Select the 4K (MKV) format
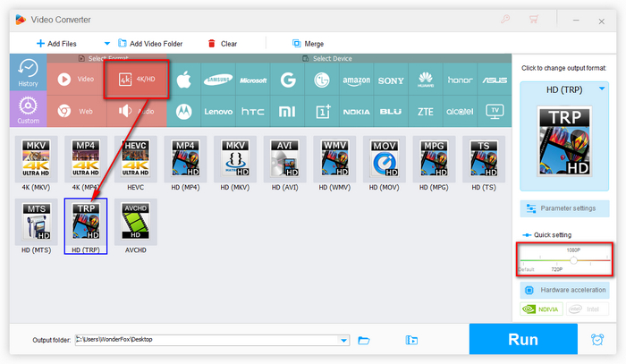This screenshot has width=626, height=364. tap(36, 164)
